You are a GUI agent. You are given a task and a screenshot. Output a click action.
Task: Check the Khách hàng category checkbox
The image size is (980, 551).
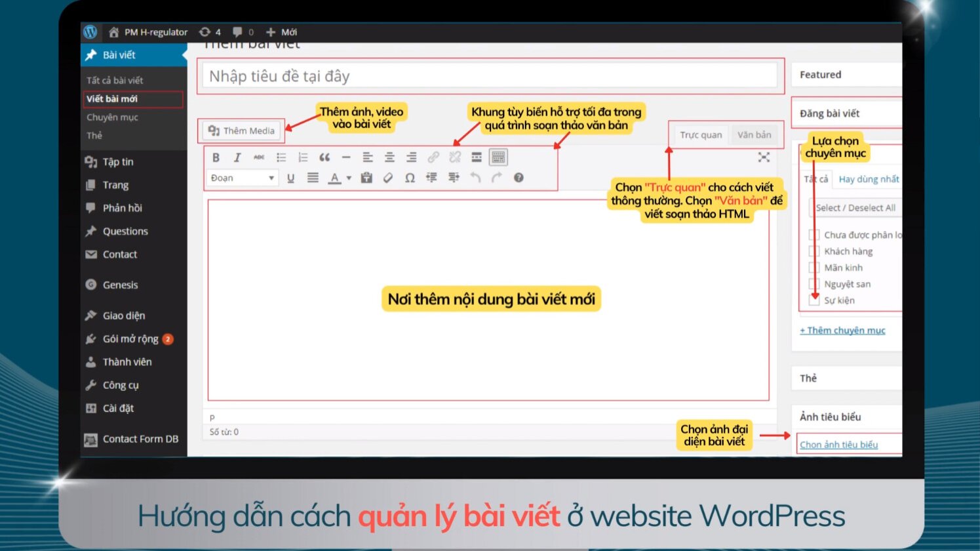(813, 251)
